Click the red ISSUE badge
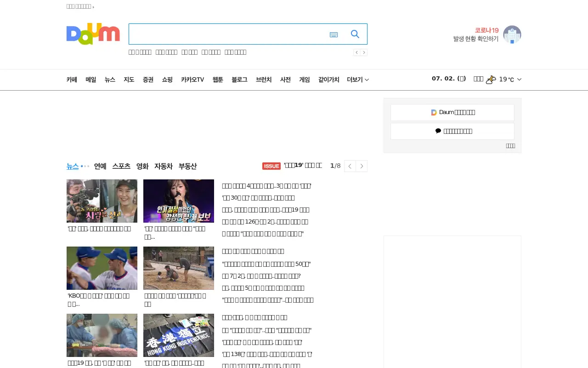The image size is (588, 368). (x=271, y=166)
